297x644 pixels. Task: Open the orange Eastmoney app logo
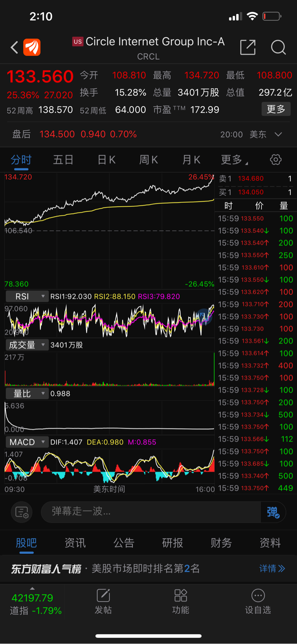click(32, 47)
